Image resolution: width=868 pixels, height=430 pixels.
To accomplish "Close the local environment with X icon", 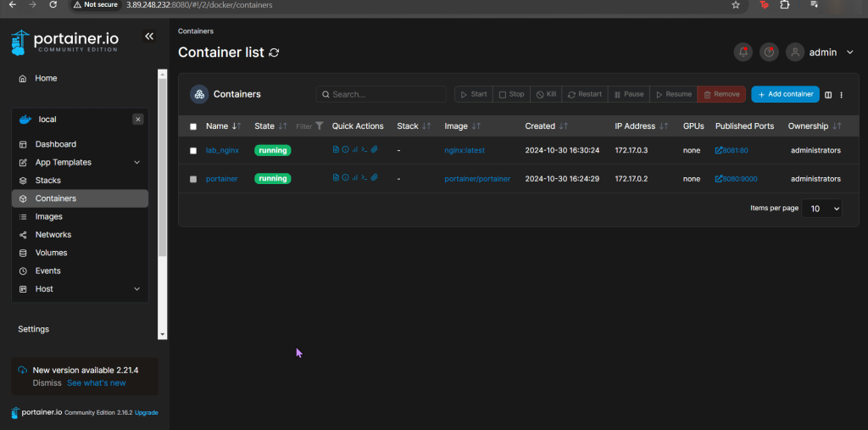I will pyautogui.click(x=138, y=120).
